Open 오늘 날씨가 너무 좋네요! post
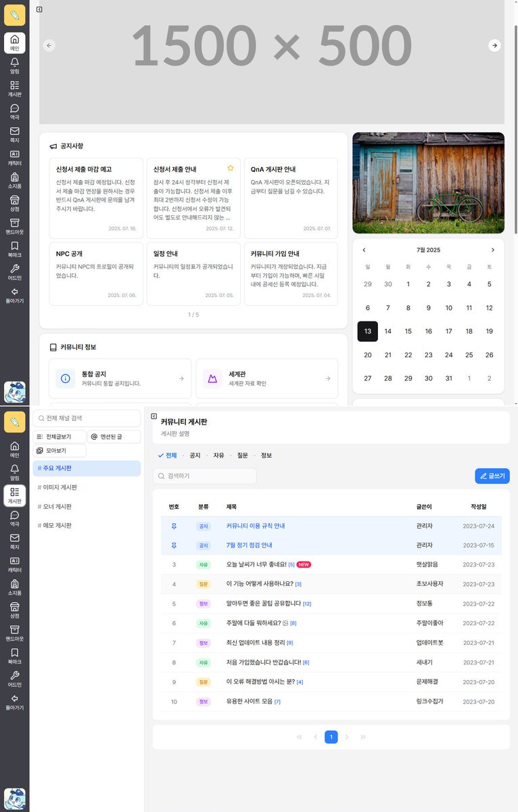518x812 pixels. click(x=256, y=564)
